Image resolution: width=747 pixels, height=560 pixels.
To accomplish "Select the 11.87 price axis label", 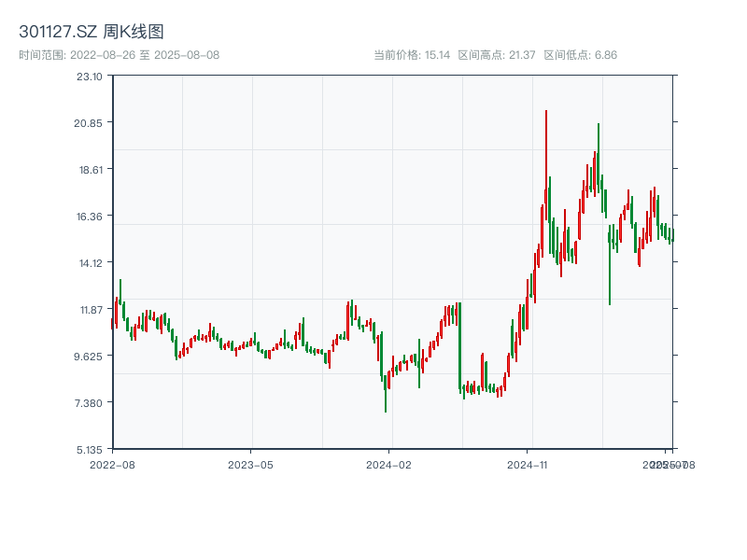I will (90, 310).
